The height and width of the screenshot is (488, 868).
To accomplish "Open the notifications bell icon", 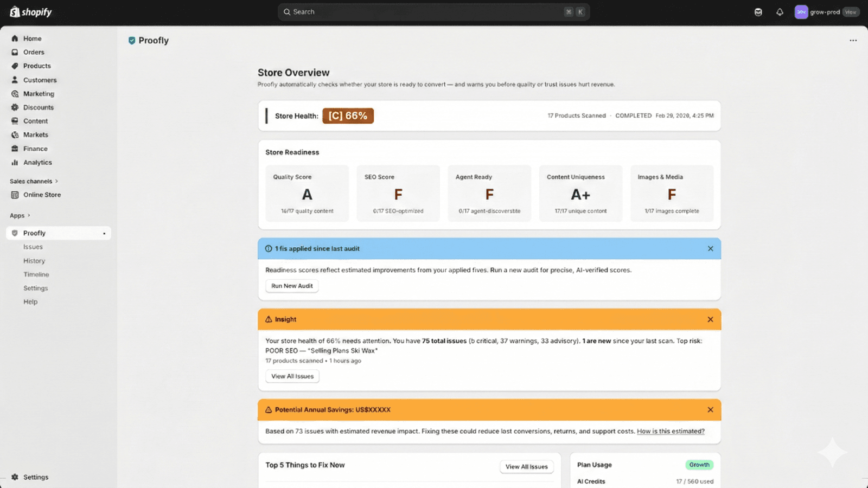I will pyautogui.click(x=780, y=12).
